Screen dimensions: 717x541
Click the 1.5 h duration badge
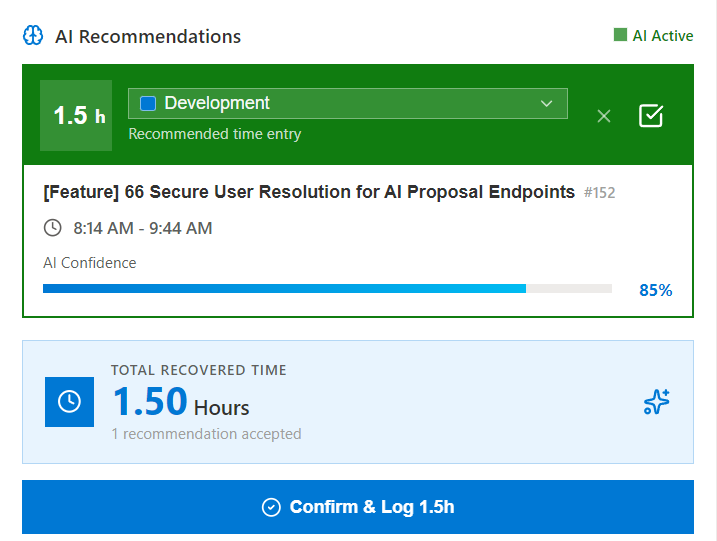[76, 115]
